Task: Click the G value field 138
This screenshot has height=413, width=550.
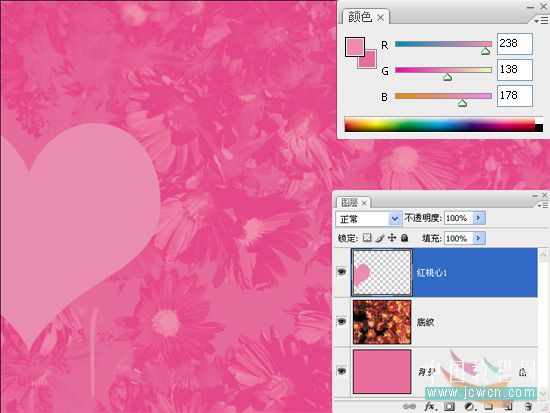Action: [x=515, y=70]
